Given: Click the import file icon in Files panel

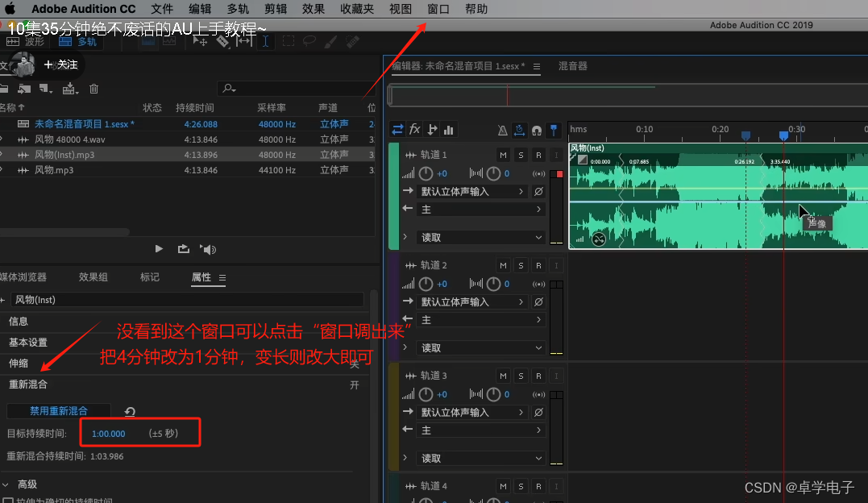Looking at the screenshot, I should pos(24,89).
